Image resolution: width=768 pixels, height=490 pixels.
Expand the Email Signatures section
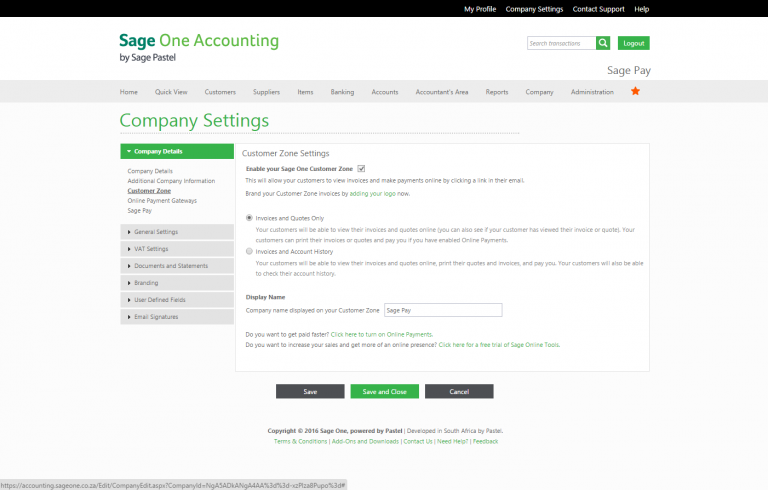[177, 317]
